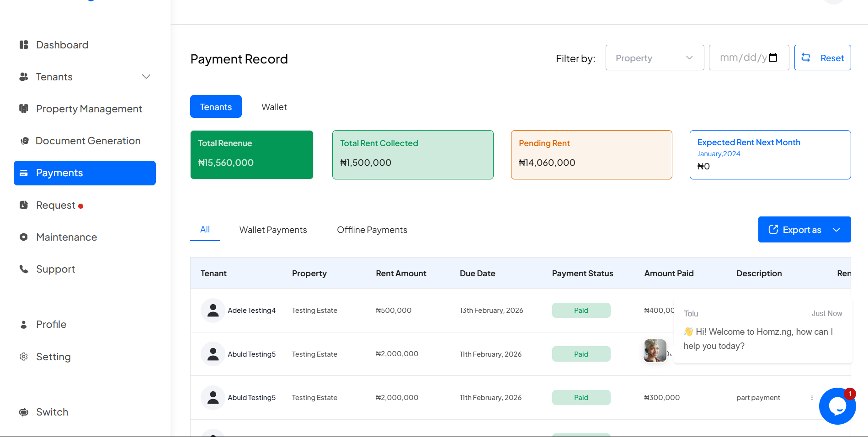Screen dimensions: 868x437
Task: Open the Property filter dropdown
Action: [655, 58]
